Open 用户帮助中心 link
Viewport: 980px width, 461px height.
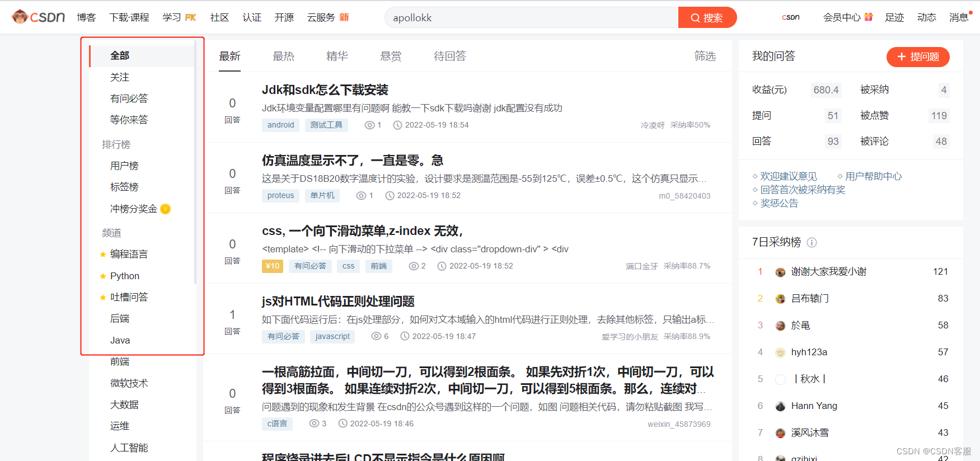click(x=873, y=176)
